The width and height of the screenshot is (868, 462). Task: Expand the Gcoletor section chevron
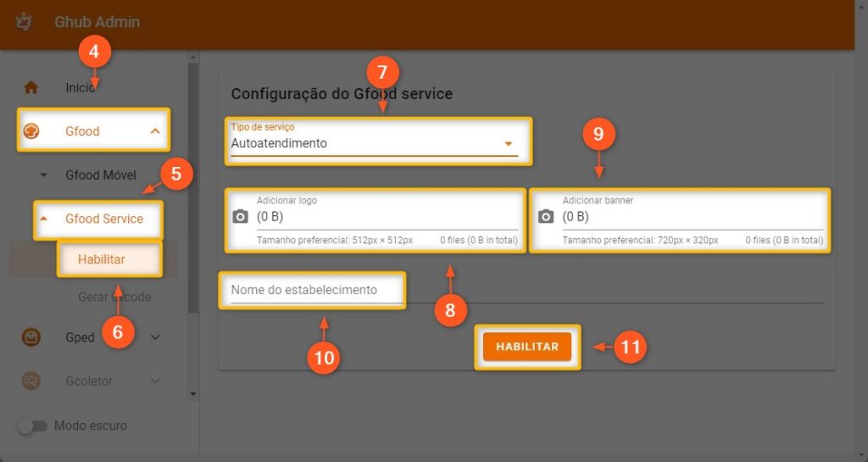[x=155, y=381]
